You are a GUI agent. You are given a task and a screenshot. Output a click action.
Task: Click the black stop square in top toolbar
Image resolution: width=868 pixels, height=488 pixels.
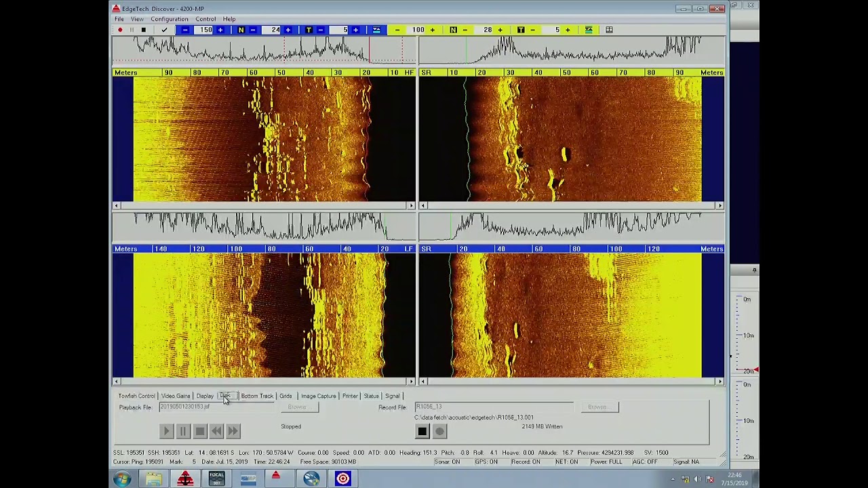coord(143,30)
